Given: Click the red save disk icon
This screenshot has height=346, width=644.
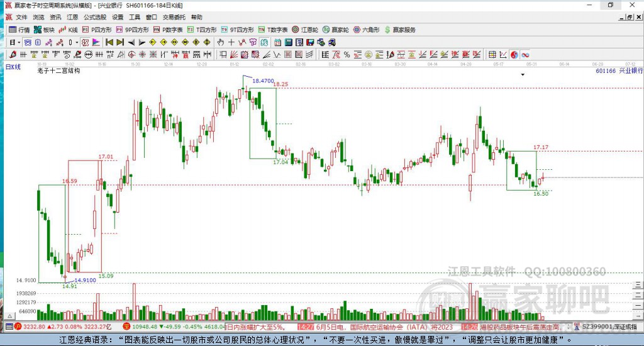Looking at the screenshot, I should coord(310,42).
